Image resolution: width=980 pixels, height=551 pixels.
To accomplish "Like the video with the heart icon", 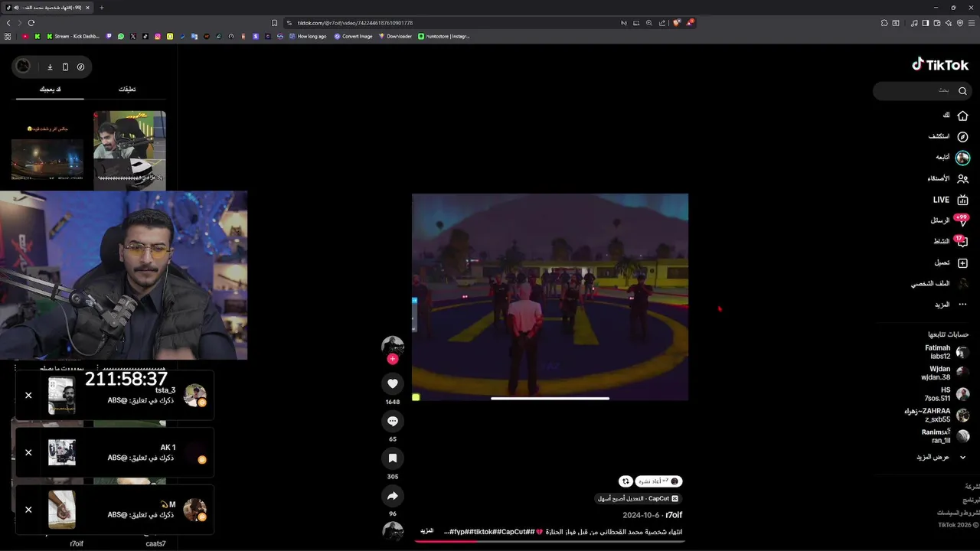I will point(393,383).
